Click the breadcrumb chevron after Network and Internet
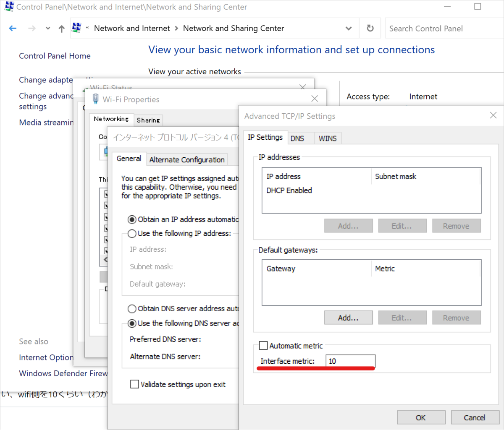Viewport: 504px width, 430px height. 176,29
